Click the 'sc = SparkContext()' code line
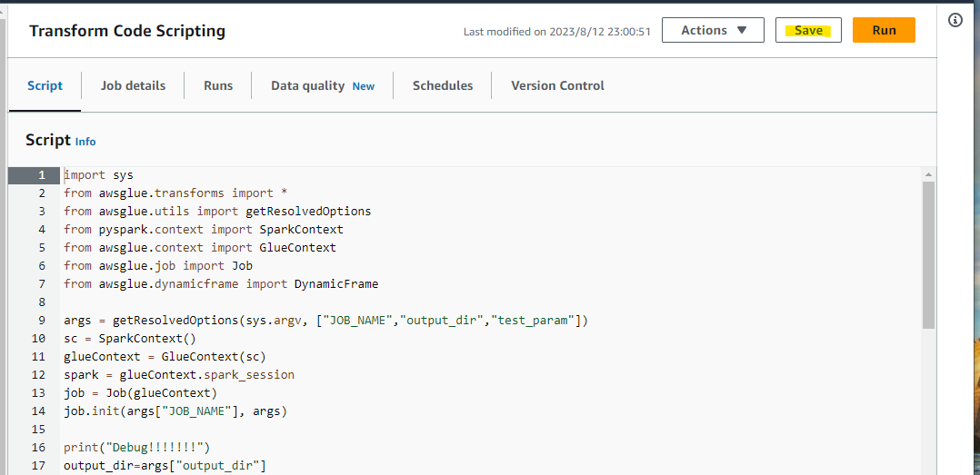Viewport: 980px width, 475px height. pyautogui.click(x=129, y=338)
